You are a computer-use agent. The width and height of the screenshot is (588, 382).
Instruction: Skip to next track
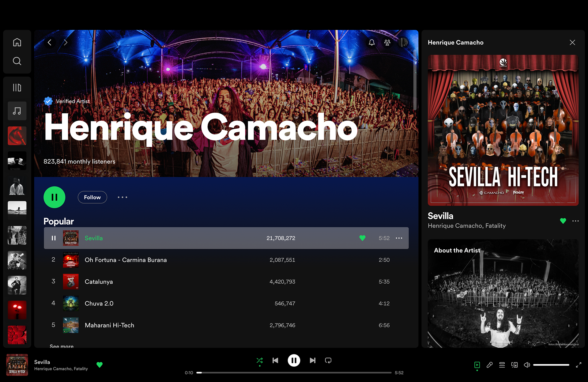(x=312, y=361)
